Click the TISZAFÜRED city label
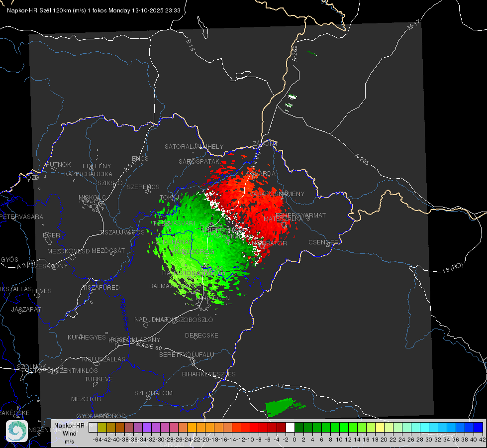 click(101, 288)
